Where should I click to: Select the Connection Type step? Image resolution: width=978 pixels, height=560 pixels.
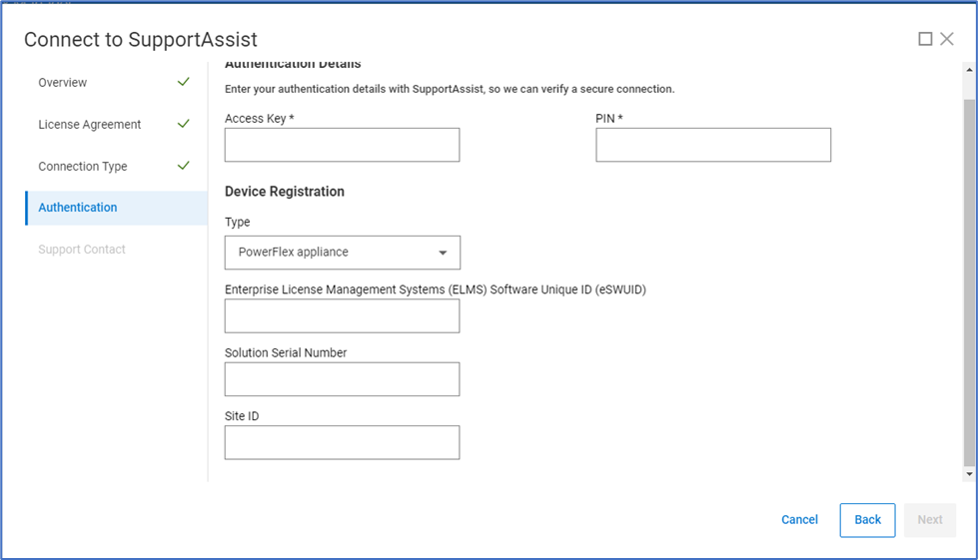pos(82,167)
